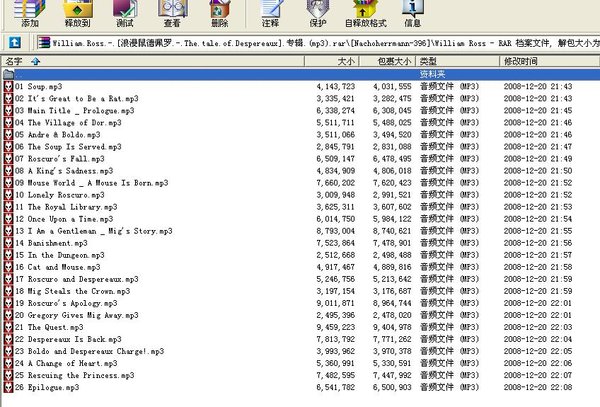Click the Protect (保护) toolbar icon
The image size is (600, 407).
tap(318, 13)
